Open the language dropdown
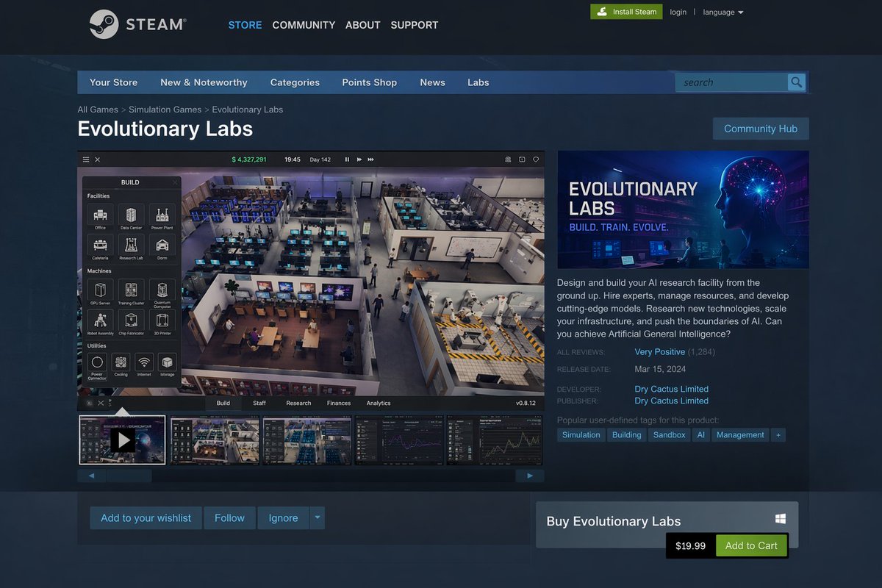The height and width of the screenshot is (588, 882). [723, 12]
